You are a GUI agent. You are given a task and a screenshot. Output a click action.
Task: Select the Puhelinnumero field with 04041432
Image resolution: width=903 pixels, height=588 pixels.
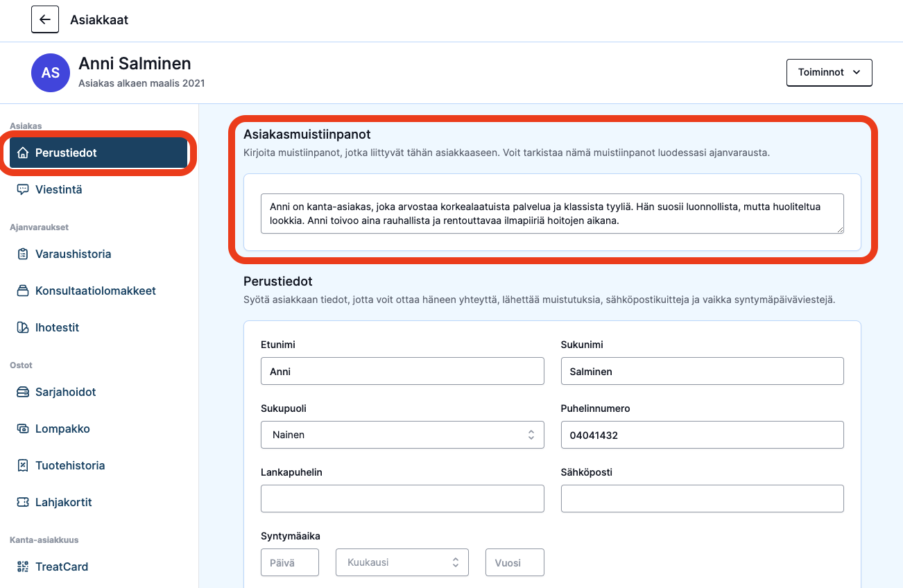point(702,435)
